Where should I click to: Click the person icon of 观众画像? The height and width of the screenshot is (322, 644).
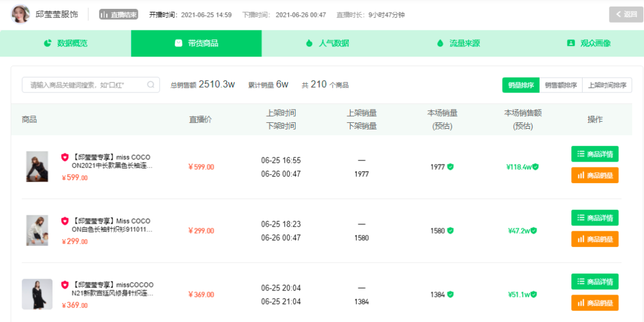coord(571,43)
